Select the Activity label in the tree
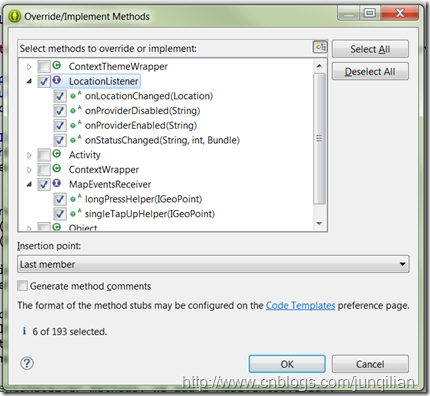Viewport: 430px width, 396px height. (x=84, y=155)
